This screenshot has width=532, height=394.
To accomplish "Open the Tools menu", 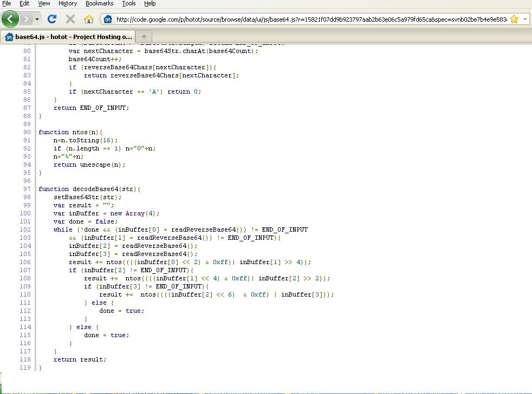I will [x=128, y=4].
